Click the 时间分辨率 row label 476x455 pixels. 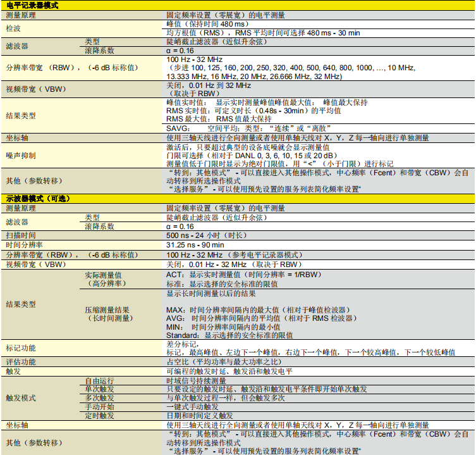pos(24,245)
